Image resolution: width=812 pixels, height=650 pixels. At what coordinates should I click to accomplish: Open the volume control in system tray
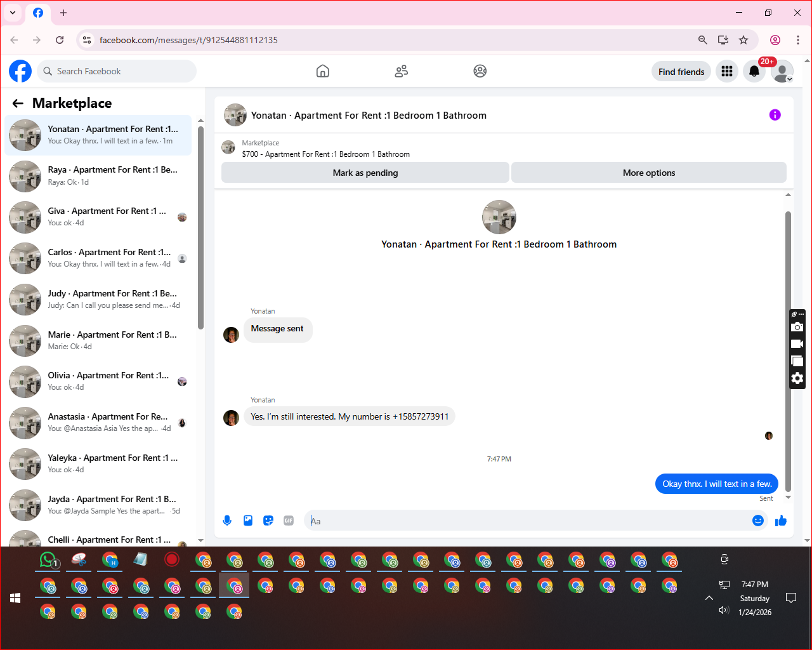pos(724,610)
